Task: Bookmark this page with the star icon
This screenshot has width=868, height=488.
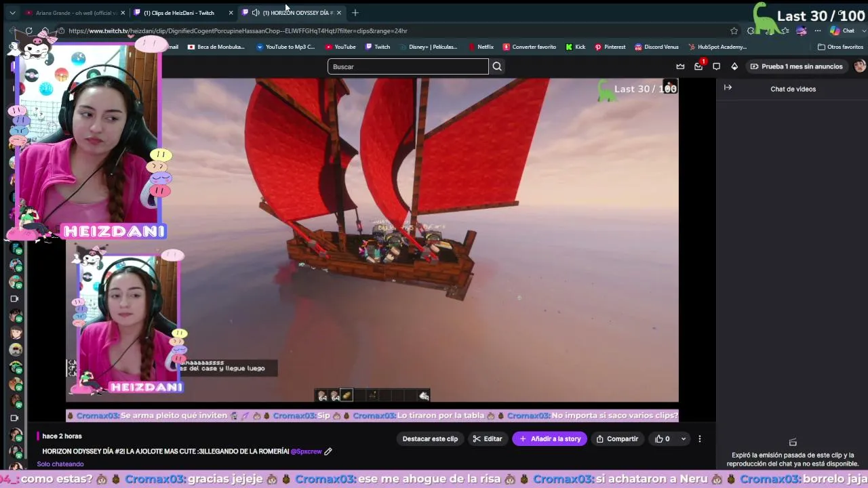Action: pyautogui.click(x=734, y=30)
